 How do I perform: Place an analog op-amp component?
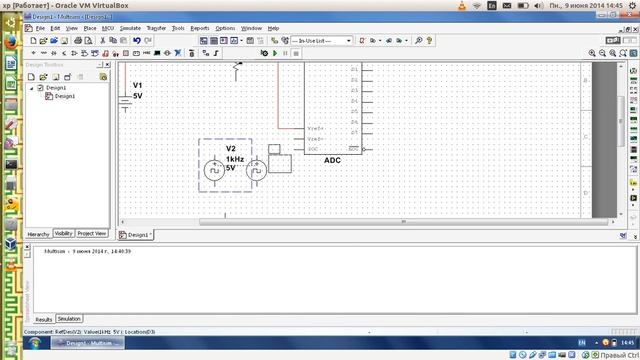pos(74,53)
